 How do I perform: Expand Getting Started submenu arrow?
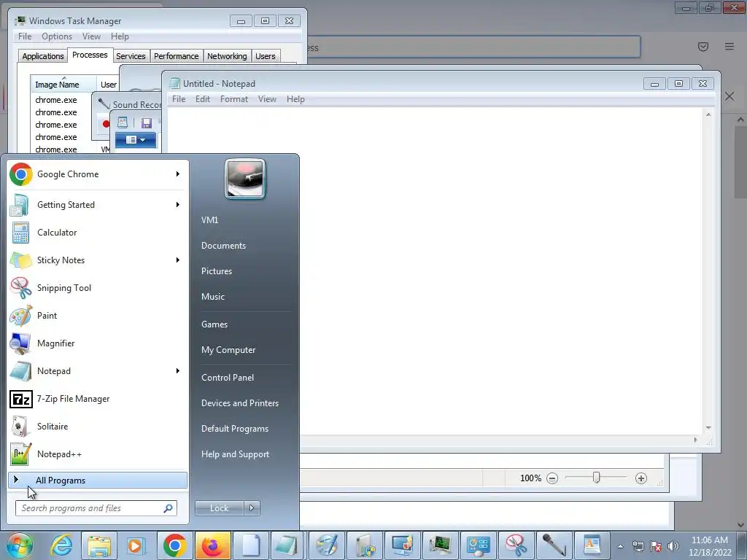[x=178, y=205]
